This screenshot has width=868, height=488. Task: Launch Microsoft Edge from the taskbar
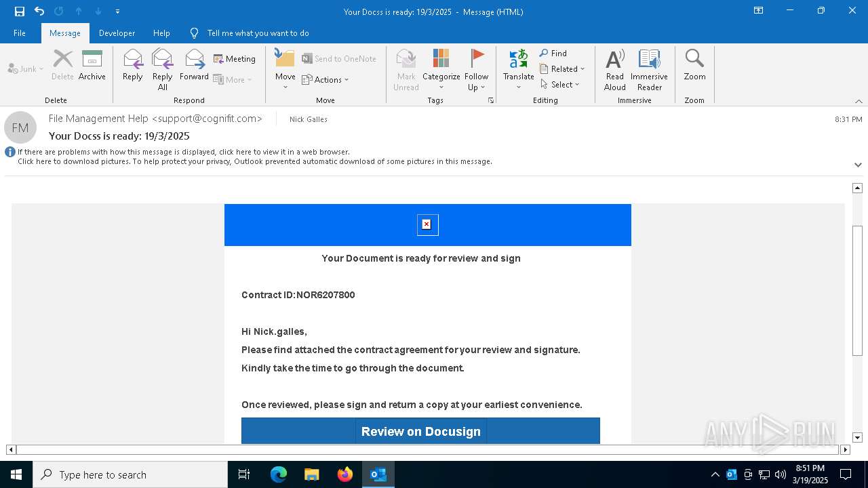point(279,474)
